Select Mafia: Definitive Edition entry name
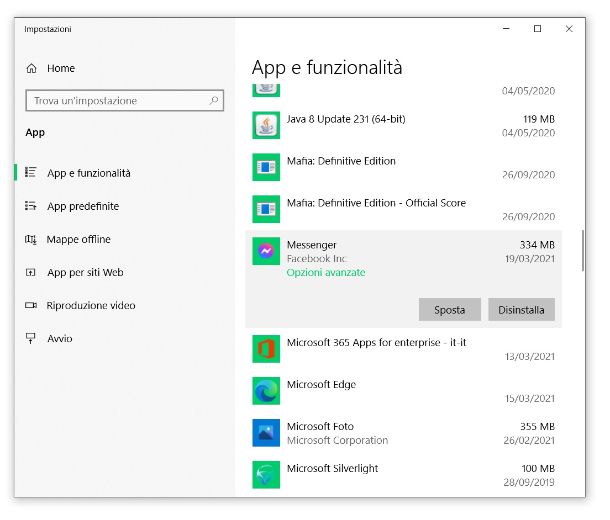610x520 pixels. (x=341, y=161)
